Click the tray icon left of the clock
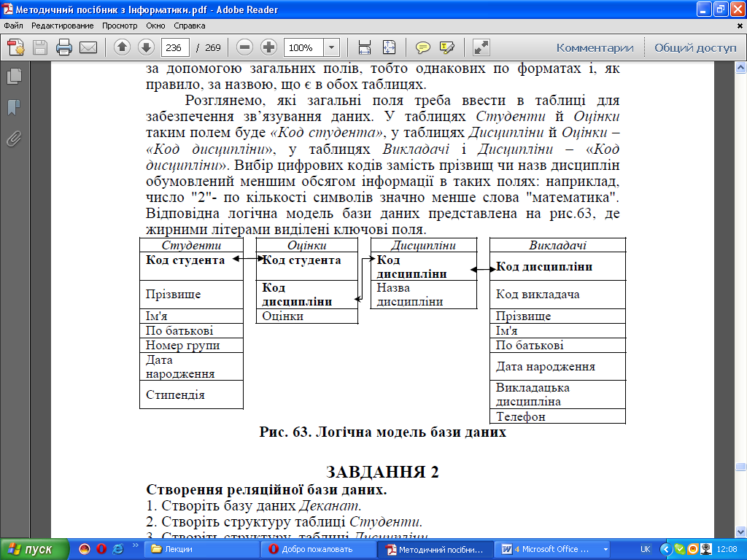The height and width of the screenshot is (560, 747). click(706, 549)
